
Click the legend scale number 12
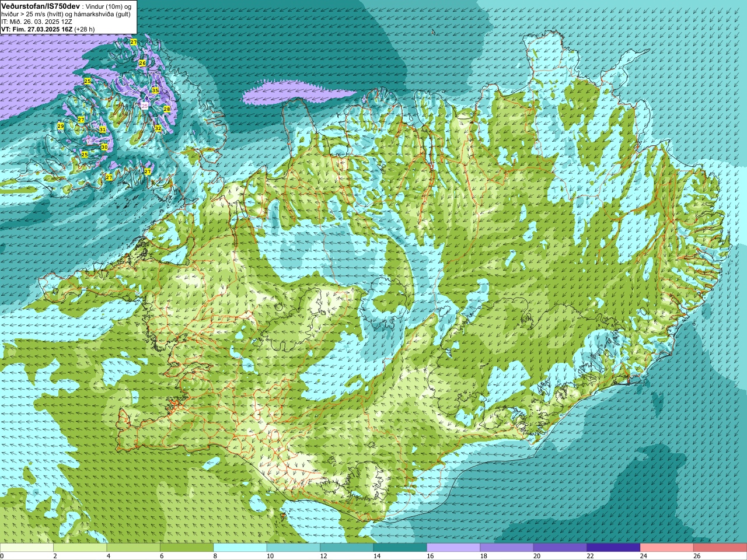tap(323, 556)
